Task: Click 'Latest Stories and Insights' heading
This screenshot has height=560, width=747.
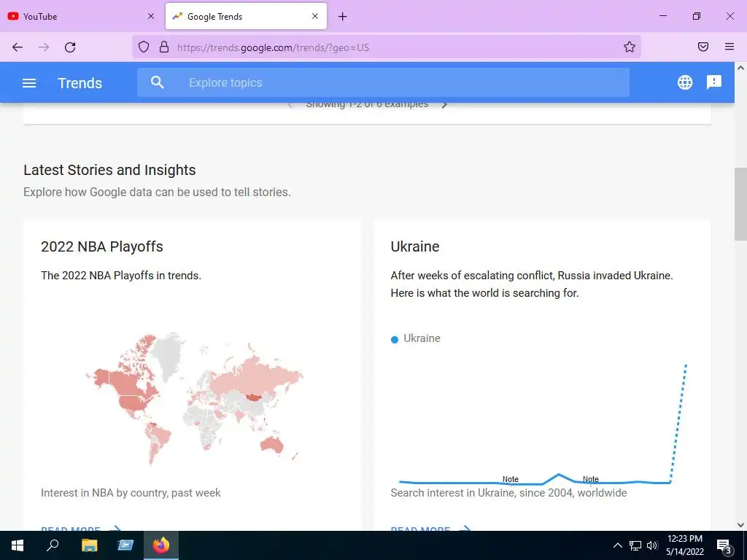Action: [109, 170]
